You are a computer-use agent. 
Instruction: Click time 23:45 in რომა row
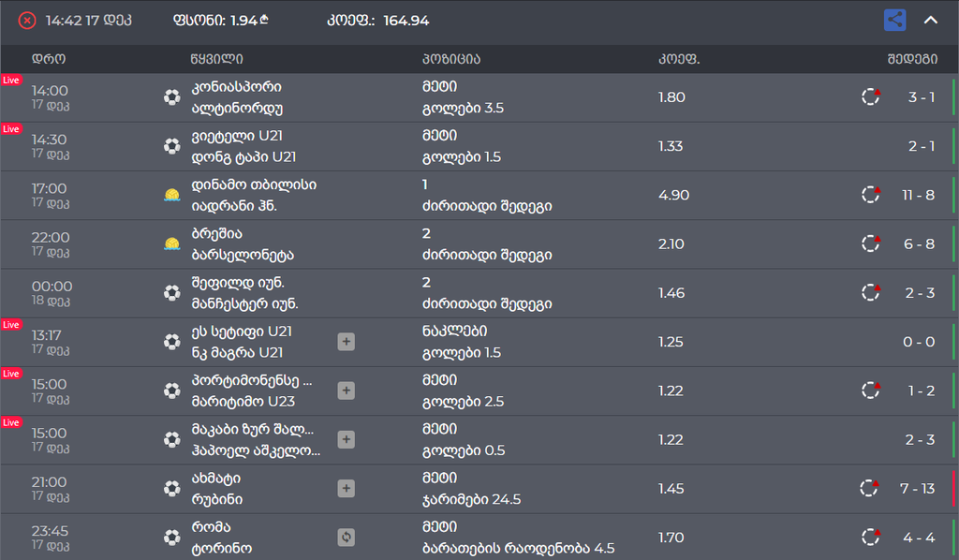coord(51,531)
